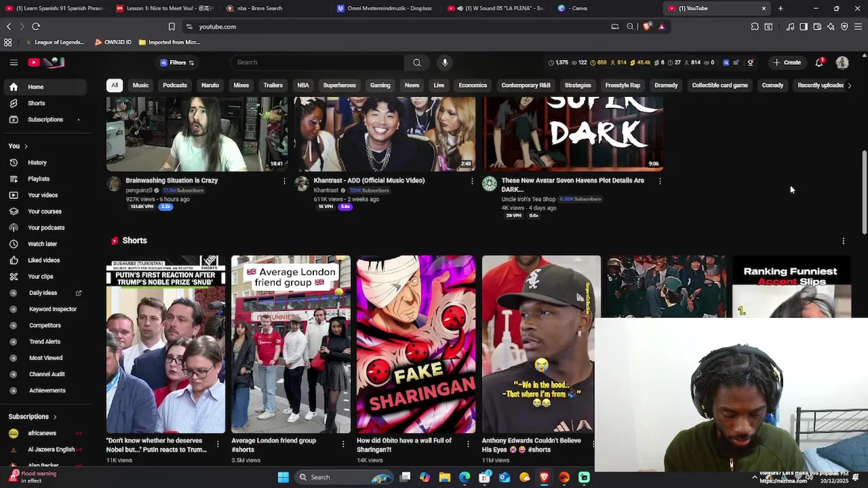
Task: Open penguinz0 channel link
Action: (x=139, y=190)
